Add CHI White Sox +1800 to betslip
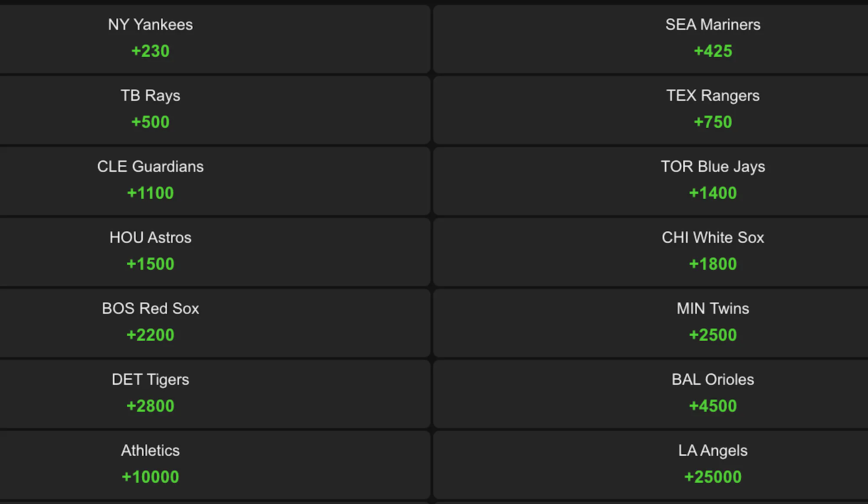868x504 pixels. 651,252
